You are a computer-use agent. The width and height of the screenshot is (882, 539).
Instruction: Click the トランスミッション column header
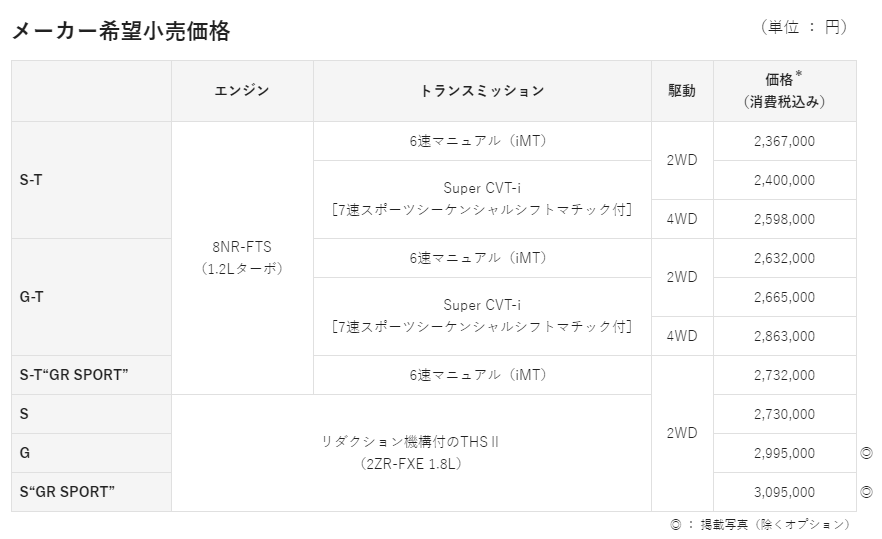point(482,91)
